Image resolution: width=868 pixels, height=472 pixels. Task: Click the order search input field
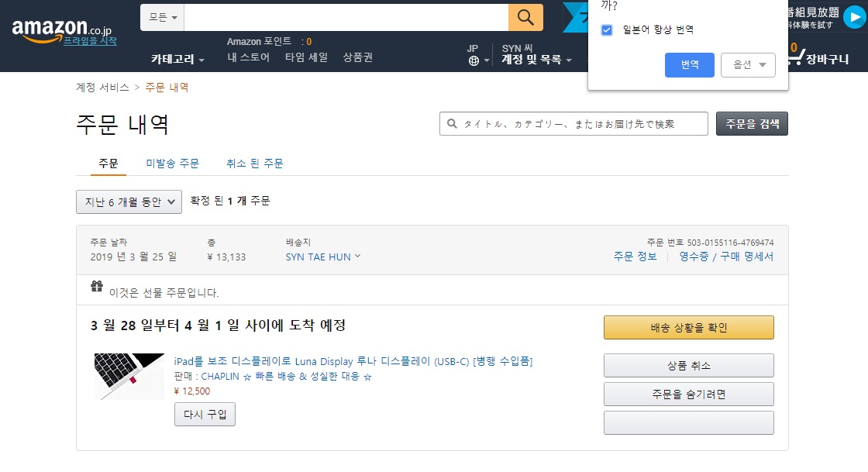[x=573, y=123]
